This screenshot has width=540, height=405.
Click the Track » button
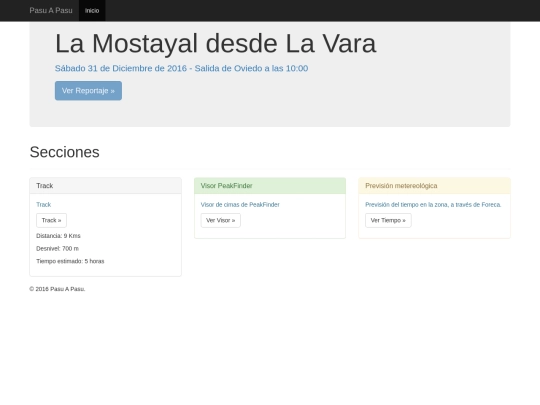tap(51, 220)
